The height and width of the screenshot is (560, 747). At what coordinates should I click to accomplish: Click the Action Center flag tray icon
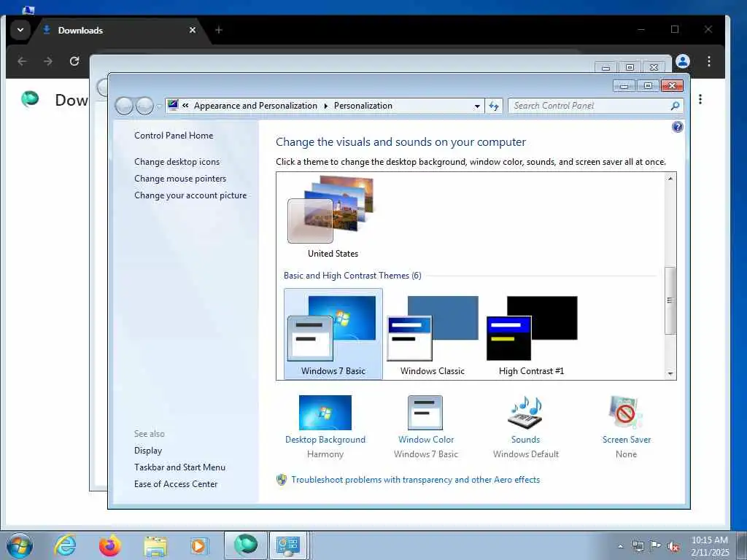coord(656,546)
